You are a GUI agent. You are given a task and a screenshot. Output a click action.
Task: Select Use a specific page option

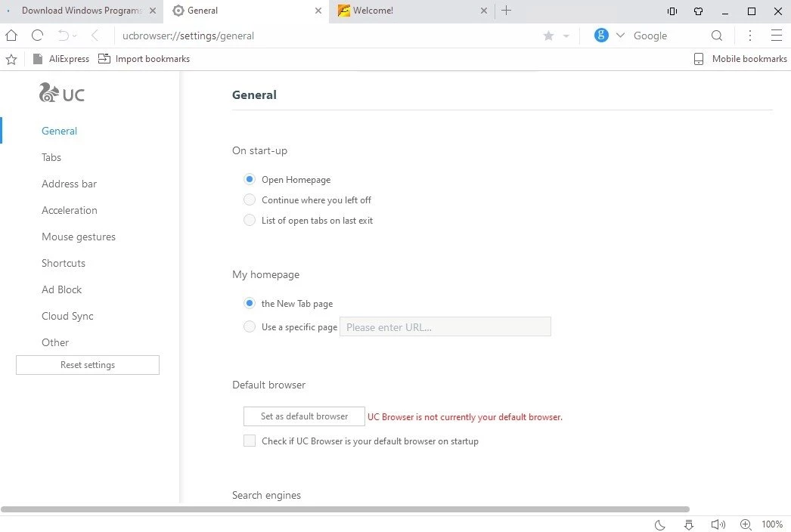pyautogui.click(x=250, y=327)
